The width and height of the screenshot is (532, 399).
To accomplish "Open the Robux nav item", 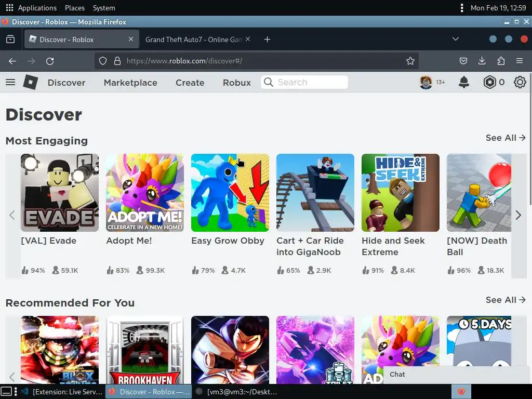I will point(237,83).
